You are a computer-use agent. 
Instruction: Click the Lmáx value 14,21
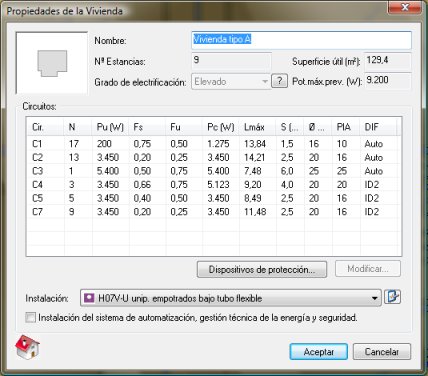coord(255,157)
